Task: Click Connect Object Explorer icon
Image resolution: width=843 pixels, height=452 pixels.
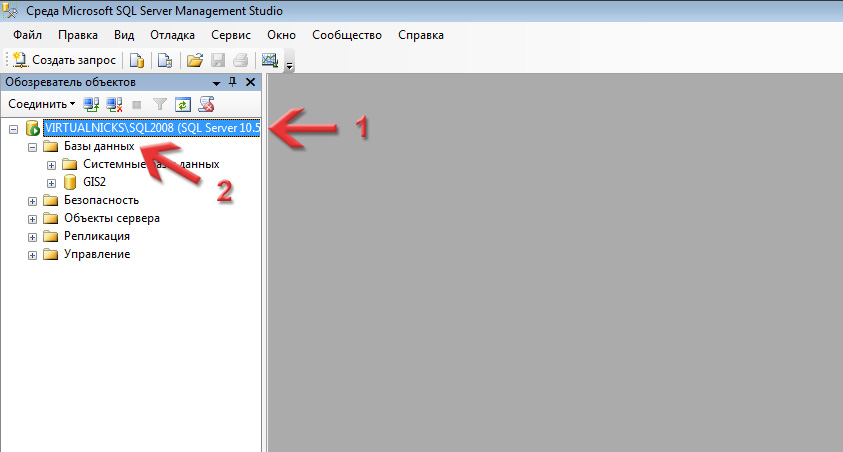Action: [91, 104]
